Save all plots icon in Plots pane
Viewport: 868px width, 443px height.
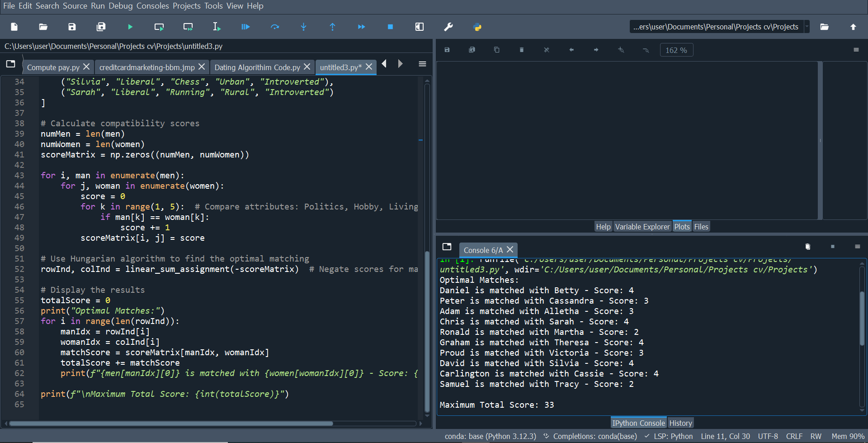(x=472, y=50)
